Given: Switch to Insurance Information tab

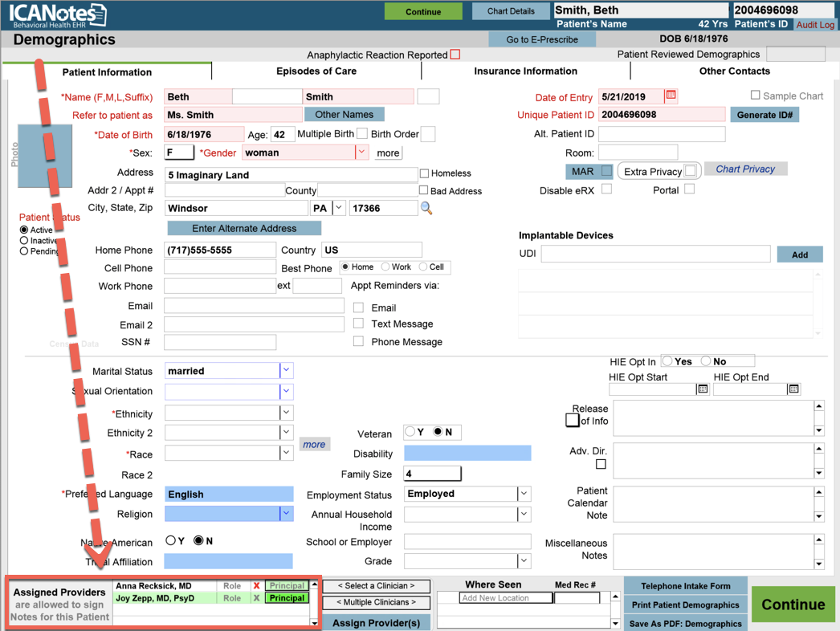Looking at the screenshot, I should click(x=525, y=71).
